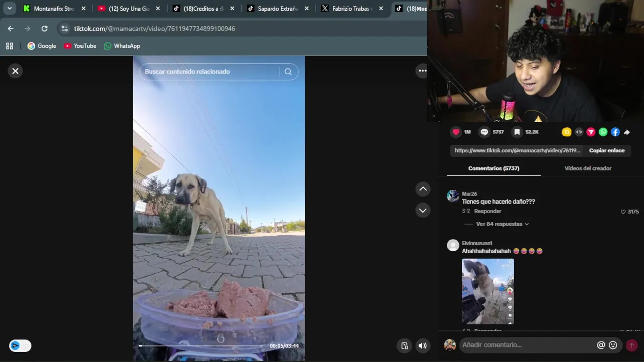Click the '00:05/03:44' time display
Viewport: 644px width, 362px height.
(284, 346)
